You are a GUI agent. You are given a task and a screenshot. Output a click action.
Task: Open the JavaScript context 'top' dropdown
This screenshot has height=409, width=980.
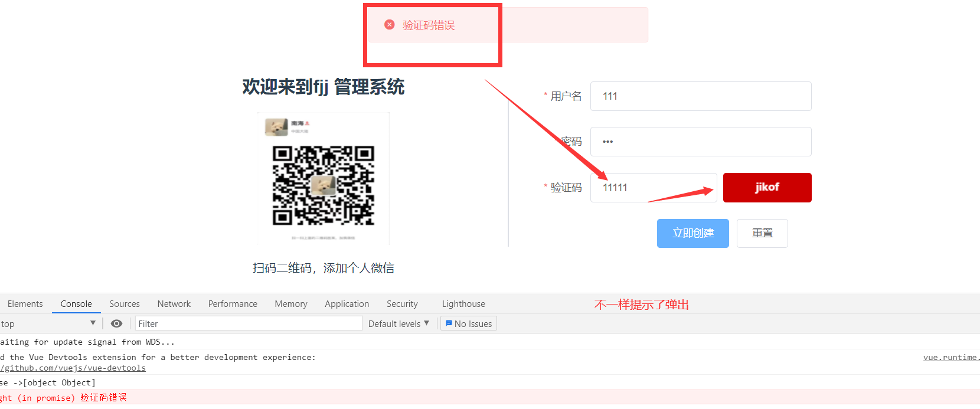click(48, 323)
